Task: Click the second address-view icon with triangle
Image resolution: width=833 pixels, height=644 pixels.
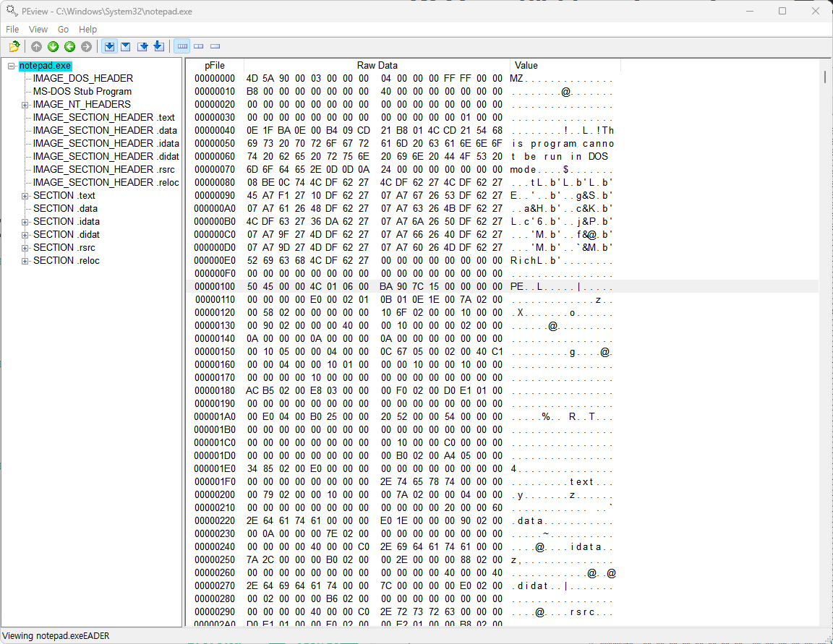Action: coord(126,47)
